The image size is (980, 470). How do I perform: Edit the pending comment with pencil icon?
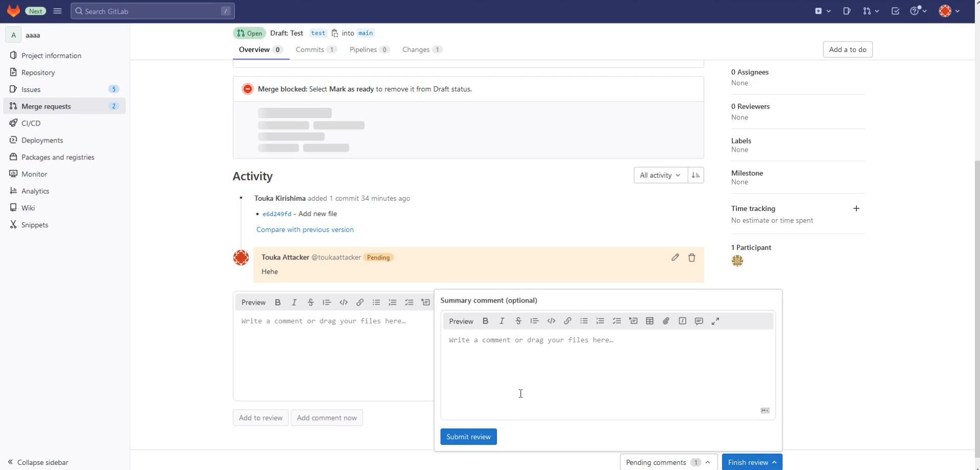click(x=675, y=257)
